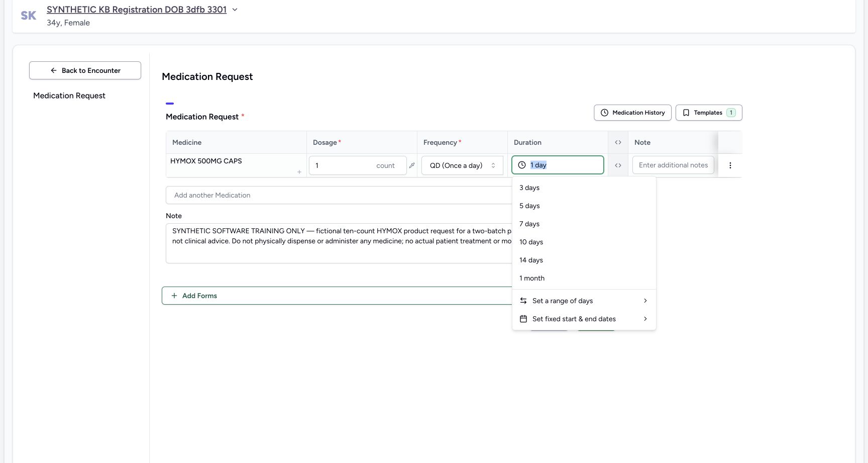
Task: Click the 34y, Female patient details text
Action: [x=68, y=23]
